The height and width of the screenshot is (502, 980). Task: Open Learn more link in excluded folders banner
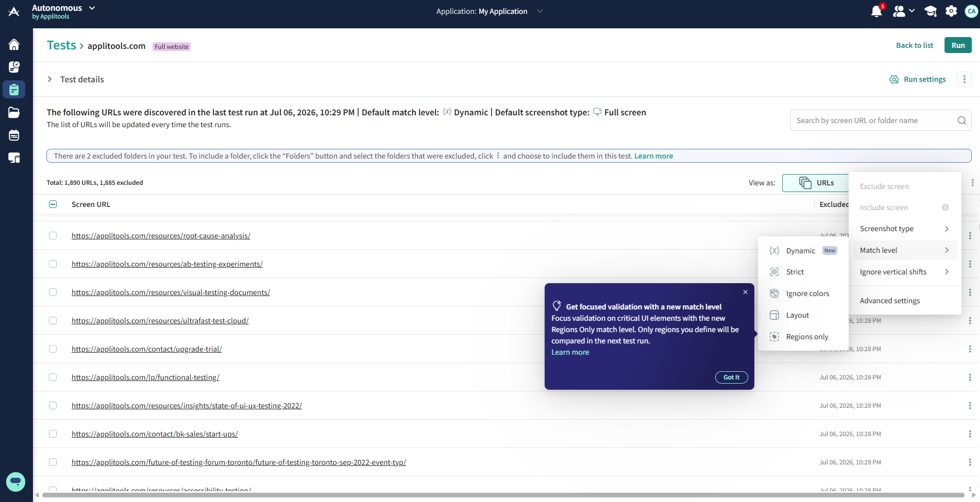coord(653,156)
